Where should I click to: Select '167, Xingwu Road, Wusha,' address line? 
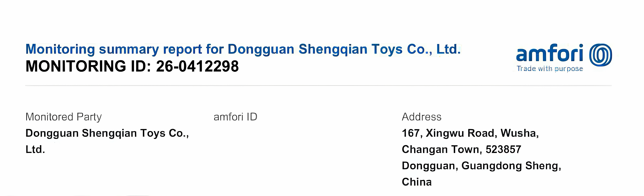[x=470, y=133]
